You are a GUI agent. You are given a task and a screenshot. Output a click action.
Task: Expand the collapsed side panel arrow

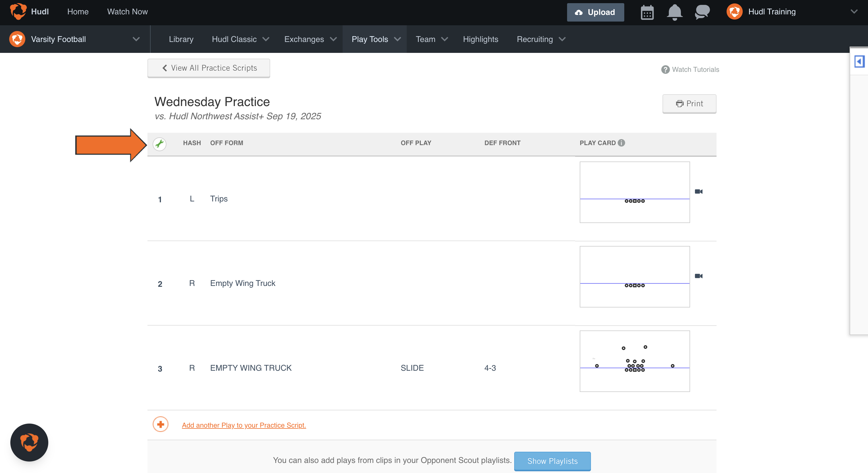(859, 62)
